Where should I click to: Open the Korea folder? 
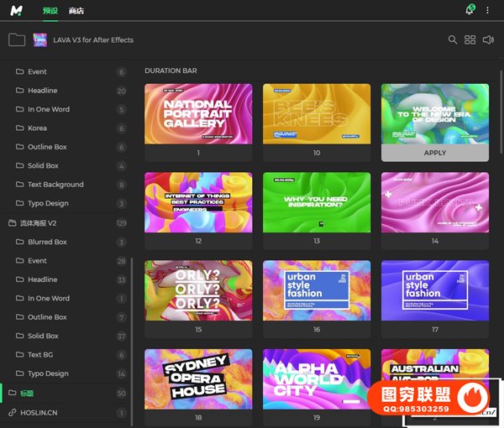(x=37, y=128)
